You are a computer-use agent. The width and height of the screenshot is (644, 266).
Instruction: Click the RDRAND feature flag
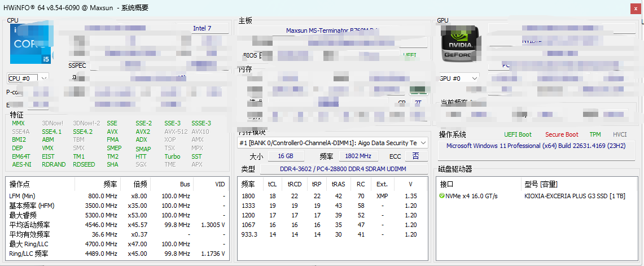[x=54, y=164]
